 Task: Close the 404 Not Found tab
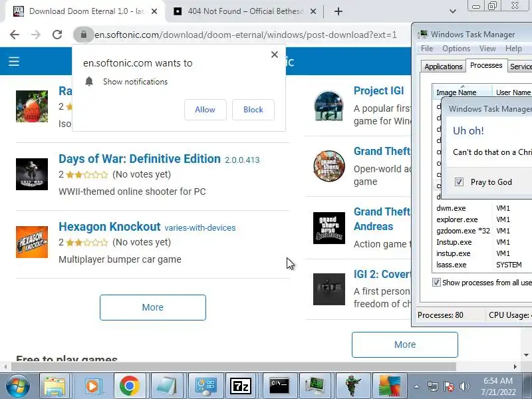coord(313,11)
